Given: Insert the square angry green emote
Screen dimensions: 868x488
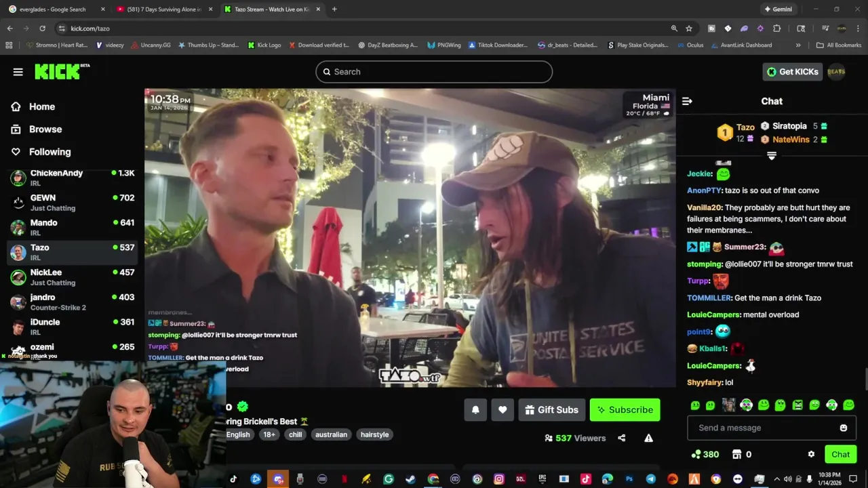Looking at the screenshot, I should click(797, 405).
